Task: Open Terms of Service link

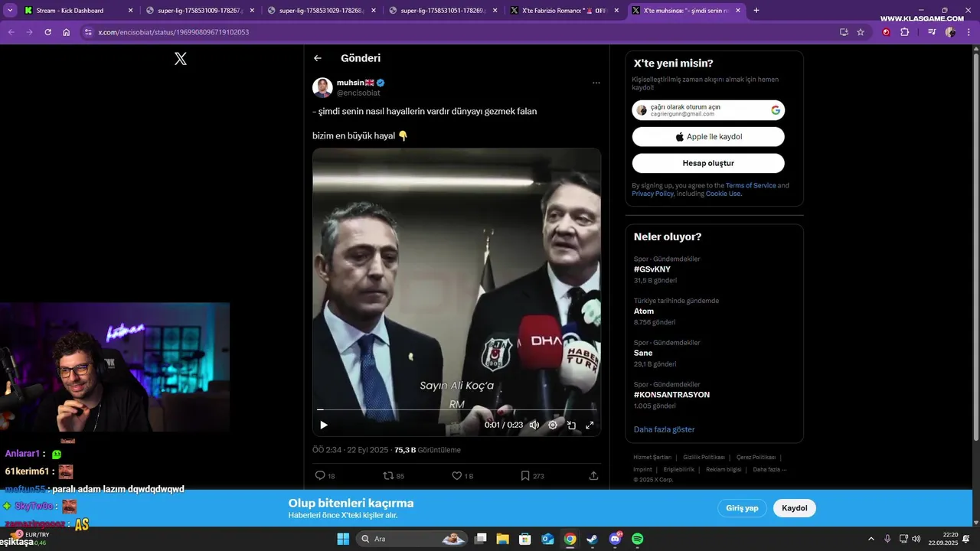Action: [750, 185]
